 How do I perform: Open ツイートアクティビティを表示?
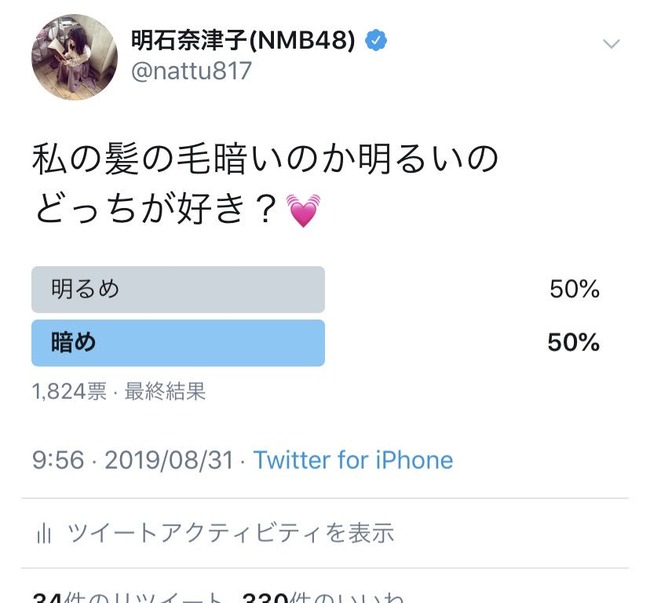coord(230,533)
